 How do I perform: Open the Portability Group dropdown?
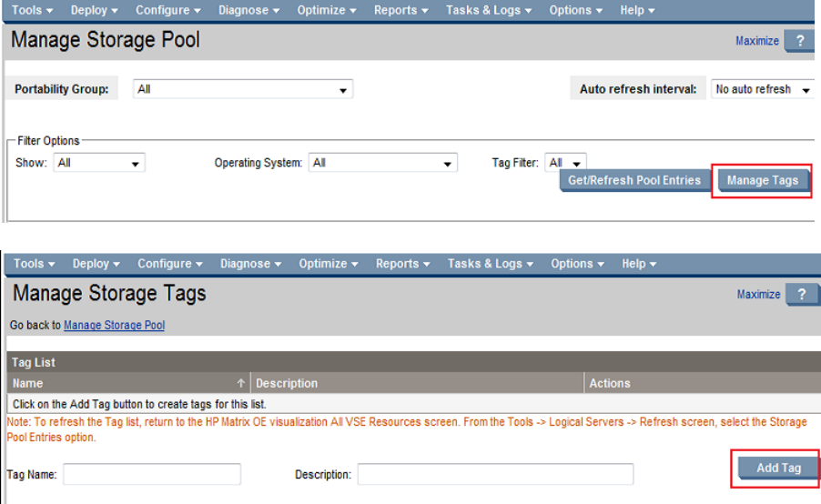(243, 90)
